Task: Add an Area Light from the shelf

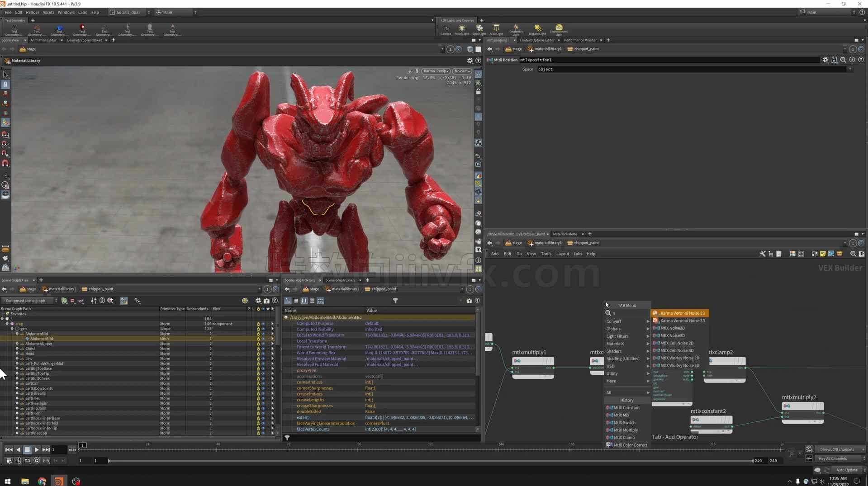Action: click(496, 30)
